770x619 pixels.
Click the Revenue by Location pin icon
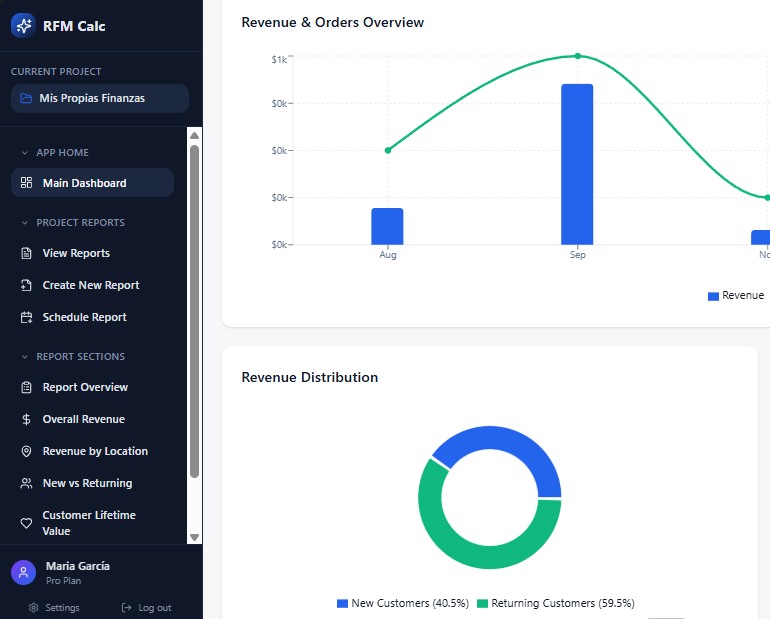point(27,451)
